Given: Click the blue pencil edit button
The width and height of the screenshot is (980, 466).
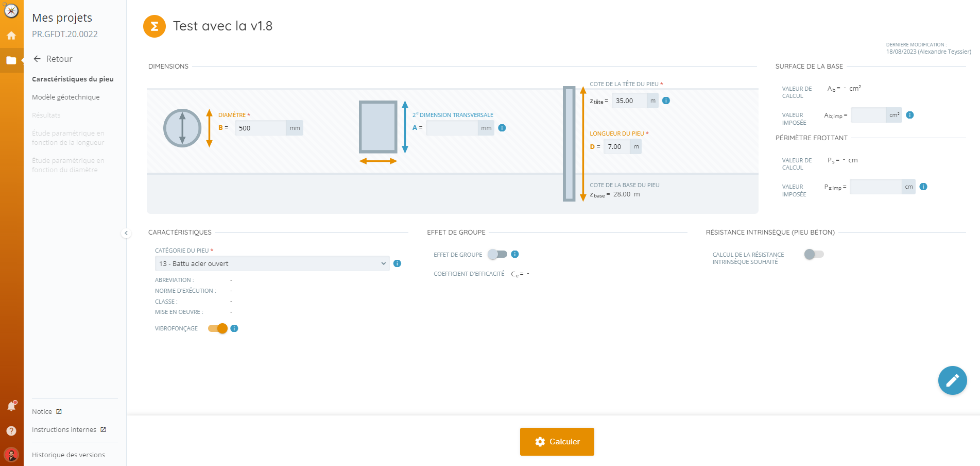Looking at the screenshot, I should (952, 380).
